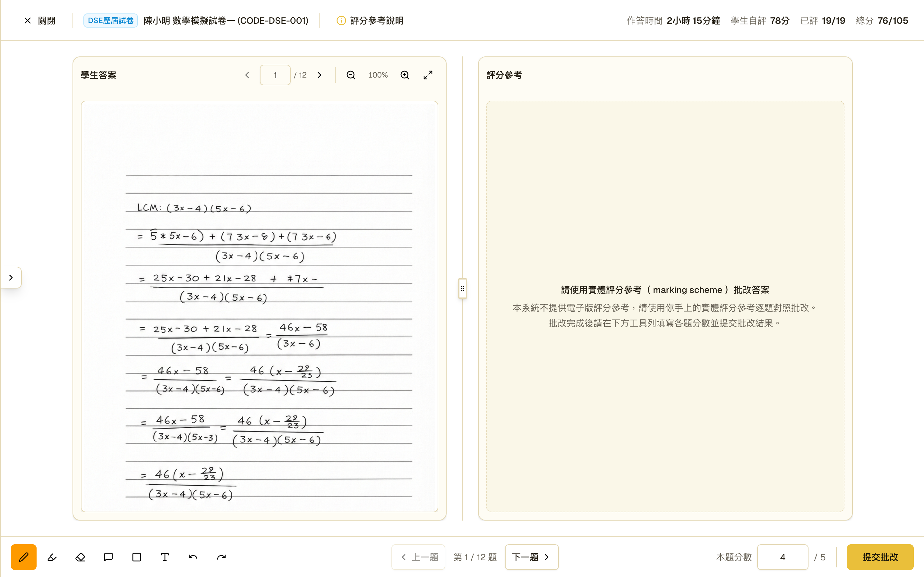
Task: Expand student answer to fullscreen
Action: click(x=428, y=75)
